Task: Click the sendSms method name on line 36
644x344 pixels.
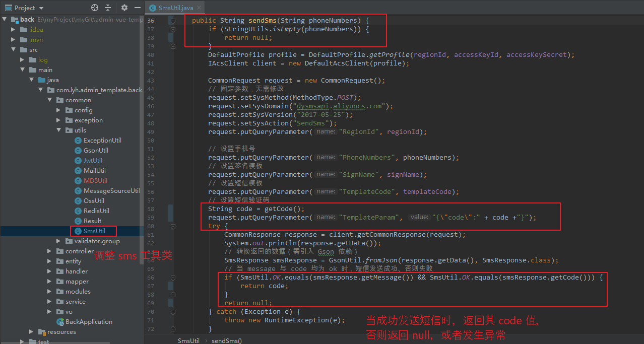Action: (263, 21)
